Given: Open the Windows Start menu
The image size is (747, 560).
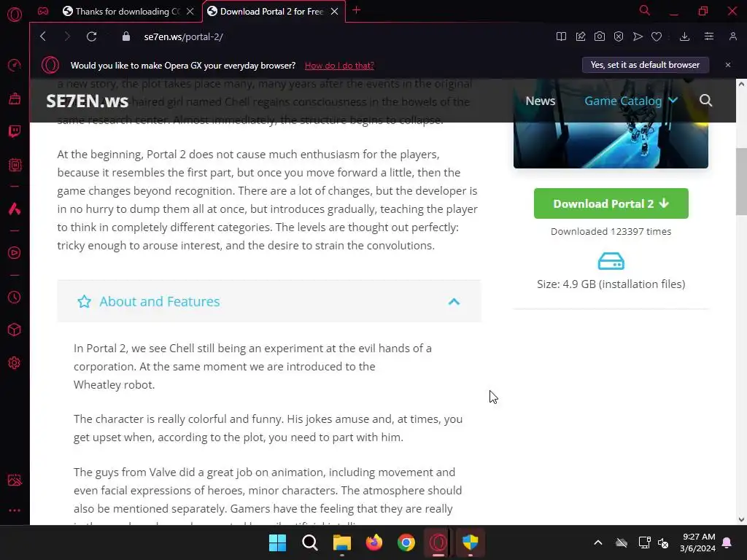Looking at the screenshot, I should click(277, 542).
